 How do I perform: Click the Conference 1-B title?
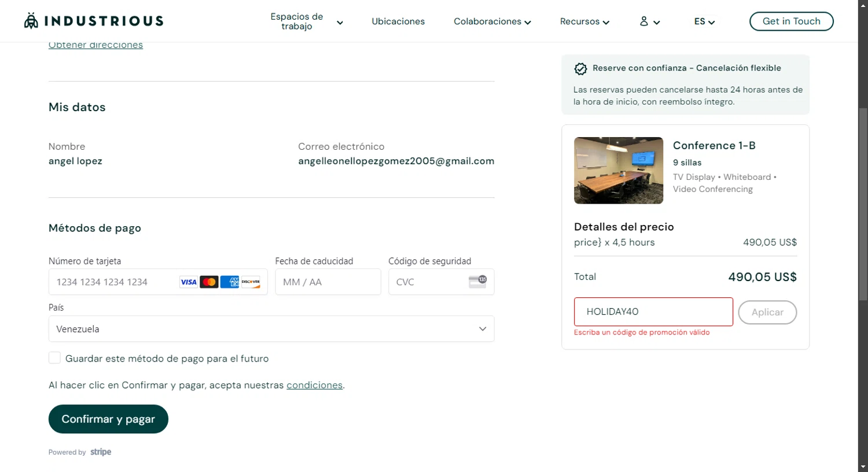point(714,146)
